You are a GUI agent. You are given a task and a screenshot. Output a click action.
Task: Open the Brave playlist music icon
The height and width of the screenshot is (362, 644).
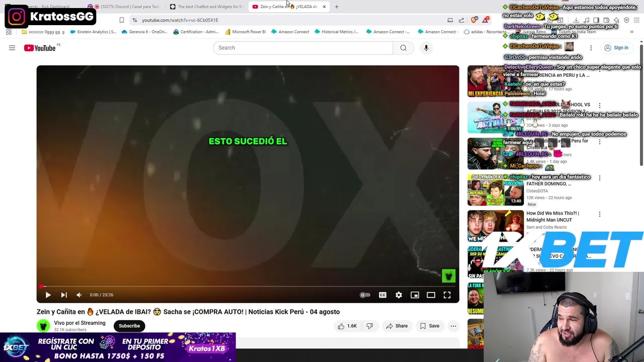click(x=586, y=20)
